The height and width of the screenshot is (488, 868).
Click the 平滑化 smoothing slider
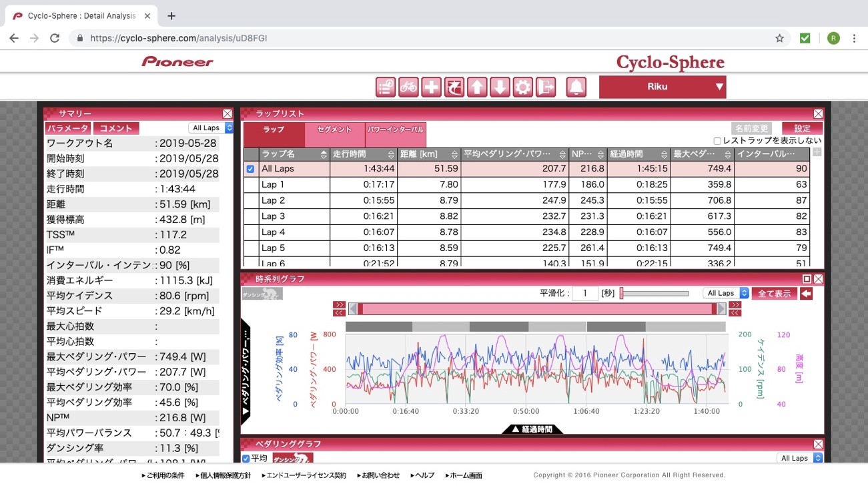654,293
